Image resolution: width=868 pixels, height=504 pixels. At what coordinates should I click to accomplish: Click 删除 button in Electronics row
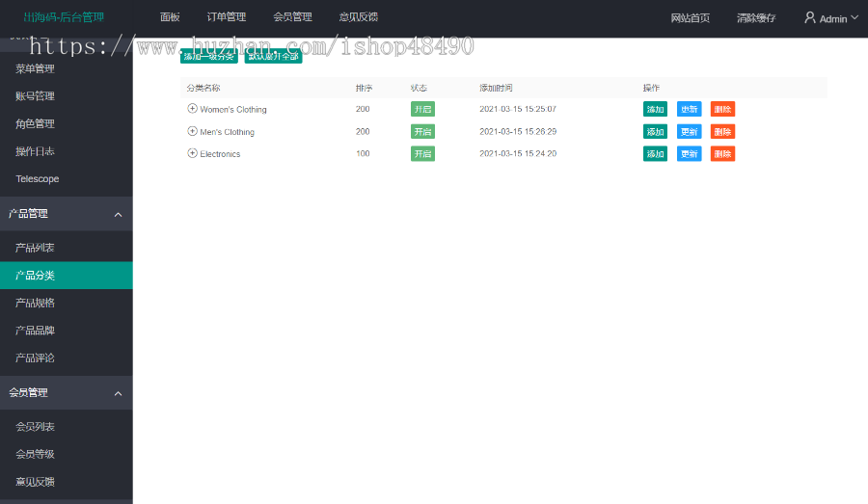722,154
